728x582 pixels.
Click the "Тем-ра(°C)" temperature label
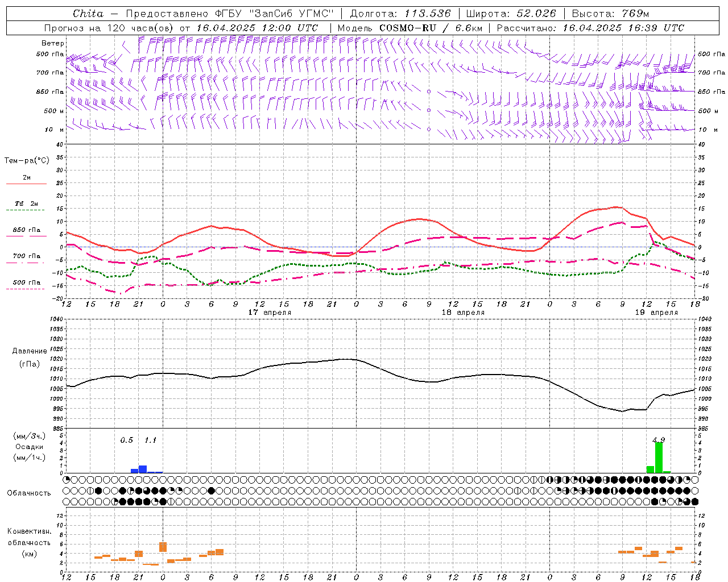(x=27, y=161)
